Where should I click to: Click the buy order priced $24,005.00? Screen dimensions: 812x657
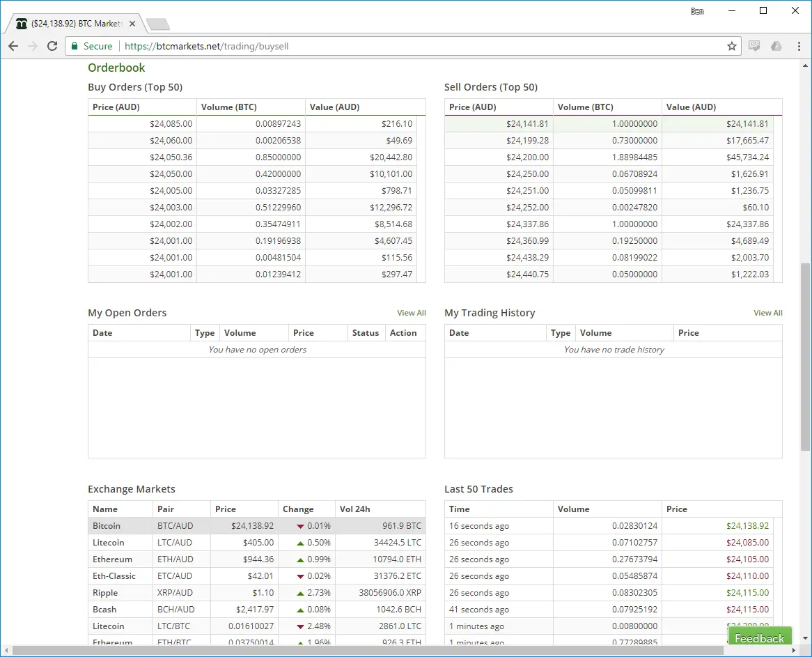171,191
